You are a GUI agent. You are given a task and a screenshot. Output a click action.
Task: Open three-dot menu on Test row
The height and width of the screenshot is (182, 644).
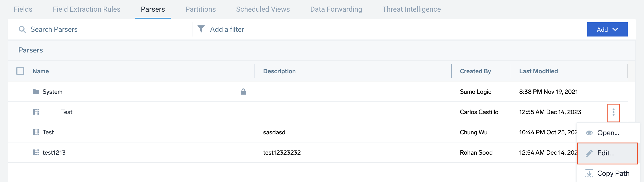click(613, 112)
